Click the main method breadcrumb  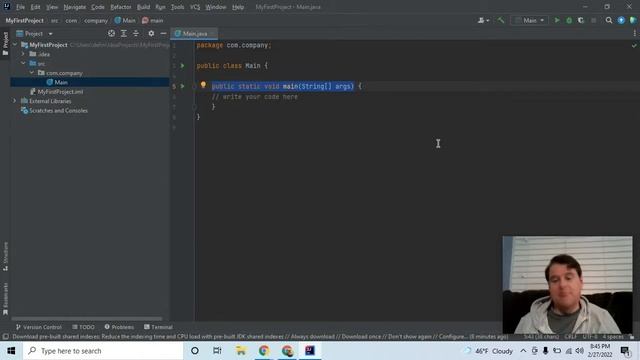(153, 20)
